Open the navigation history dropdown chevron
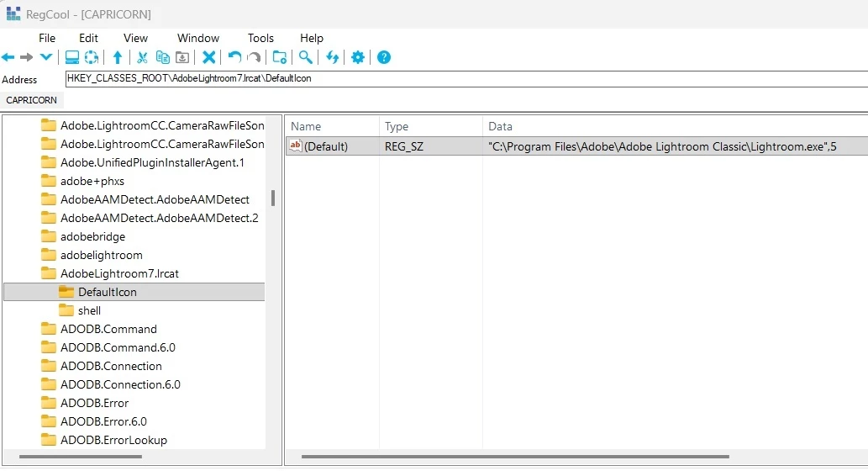Viewport: 868px width, 471px height. (46, 57)
